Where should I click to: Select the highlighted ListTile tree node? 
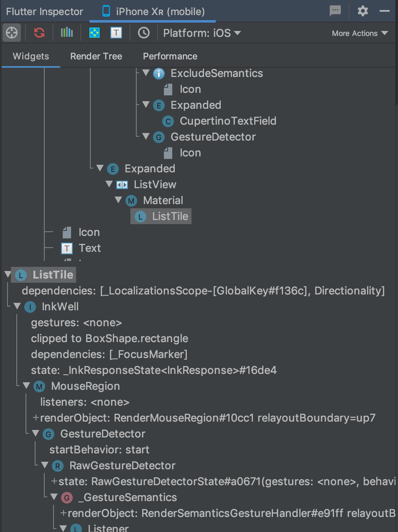[161, 216]
